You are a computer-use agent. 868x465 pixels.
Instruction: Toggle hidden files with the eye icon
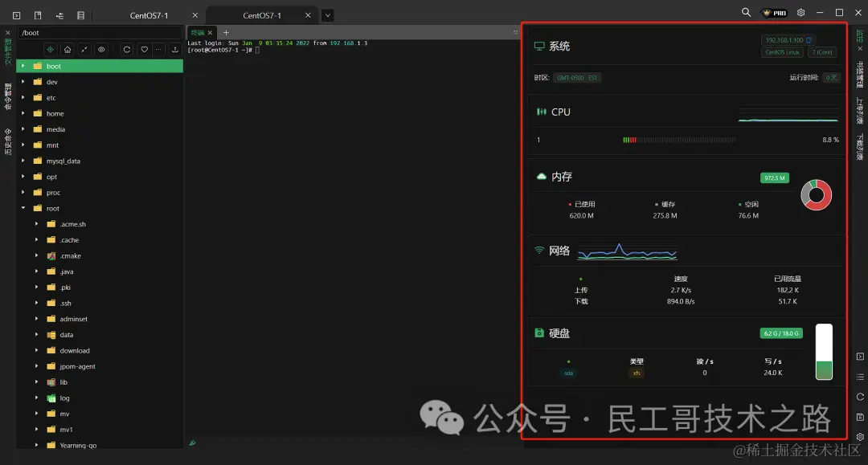tap(100, 49)
